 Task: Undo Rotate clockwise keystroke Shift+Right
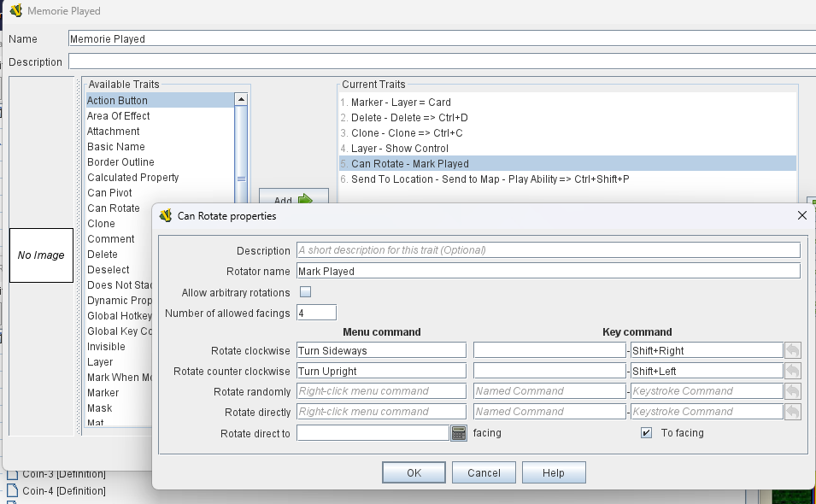793,350
